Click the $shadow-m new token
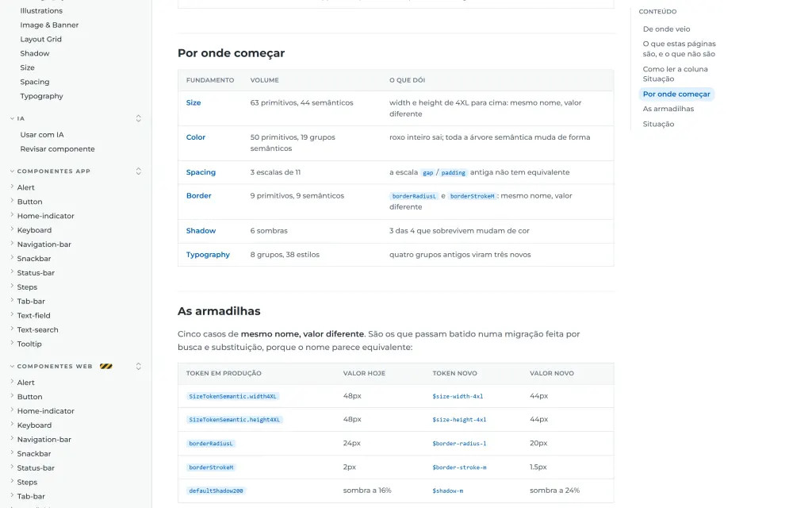This screenshot has width=812, height=508. click(x=448, y=491)
